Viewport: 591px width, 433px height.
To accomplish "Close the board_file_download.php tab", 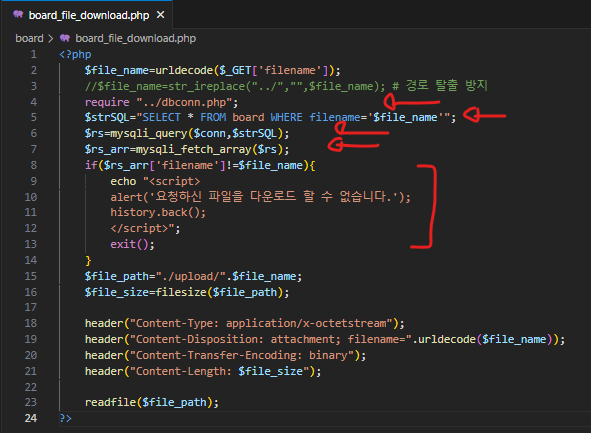I will point(161,15).
